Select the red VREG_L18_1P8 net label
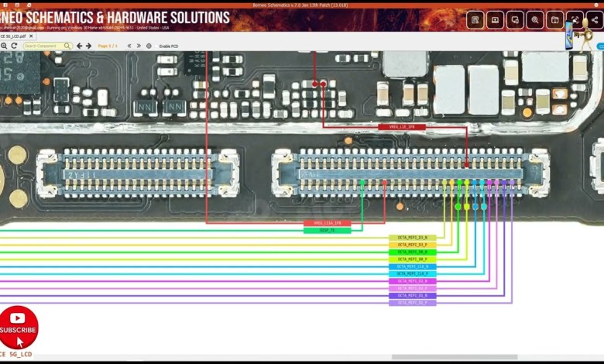 [x=402, y=127]
